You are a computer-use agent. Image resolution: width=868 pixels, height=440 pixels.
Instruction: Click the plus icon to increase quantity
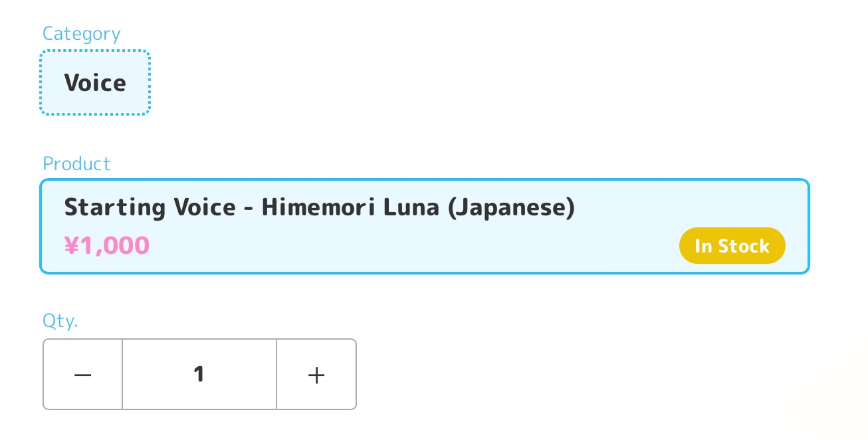[x=316, y=375]
